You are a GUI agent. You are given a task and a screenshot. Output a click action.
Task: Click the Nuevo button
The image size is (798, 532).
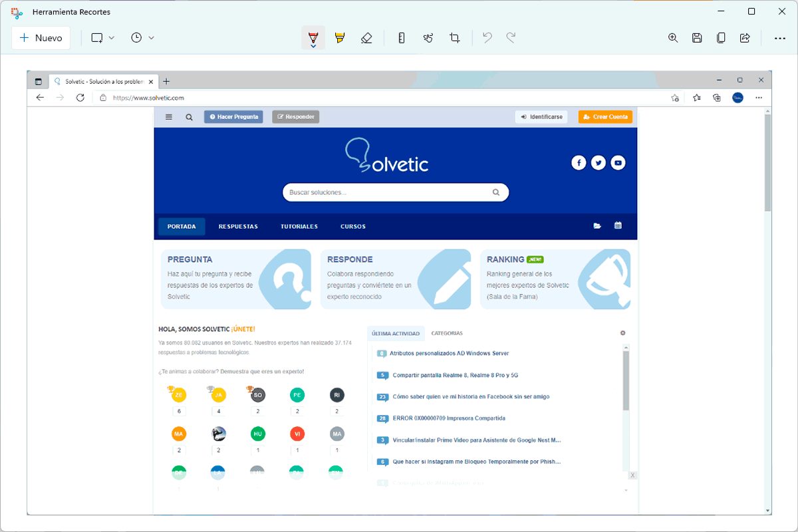[41, 38]
